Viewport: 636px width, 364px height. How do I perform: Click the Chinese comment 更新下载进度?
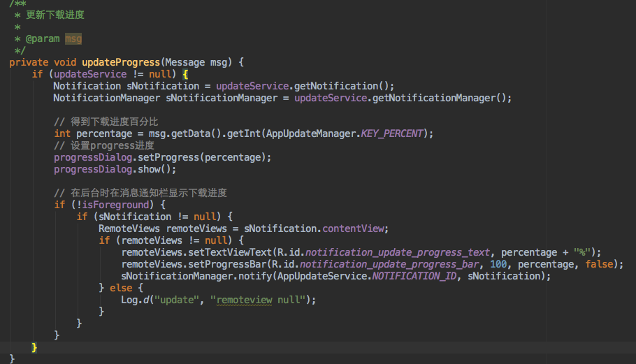click(x=55, y=15)
